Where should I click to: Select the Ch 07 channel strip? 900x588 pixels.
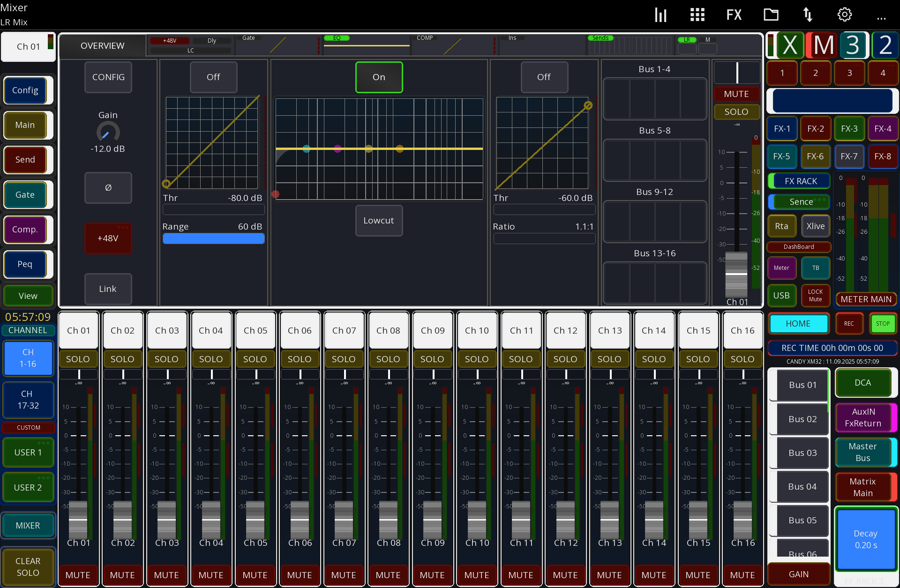coord(344,330)
